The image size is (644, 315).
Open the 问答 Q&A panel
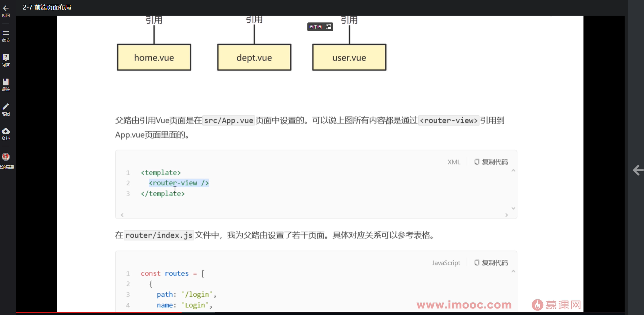pos(6,60)
